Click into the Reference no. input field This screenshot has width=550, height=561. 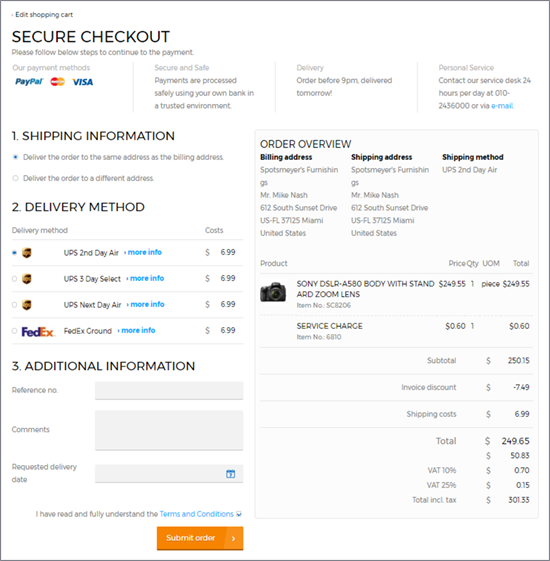point(169,390)
